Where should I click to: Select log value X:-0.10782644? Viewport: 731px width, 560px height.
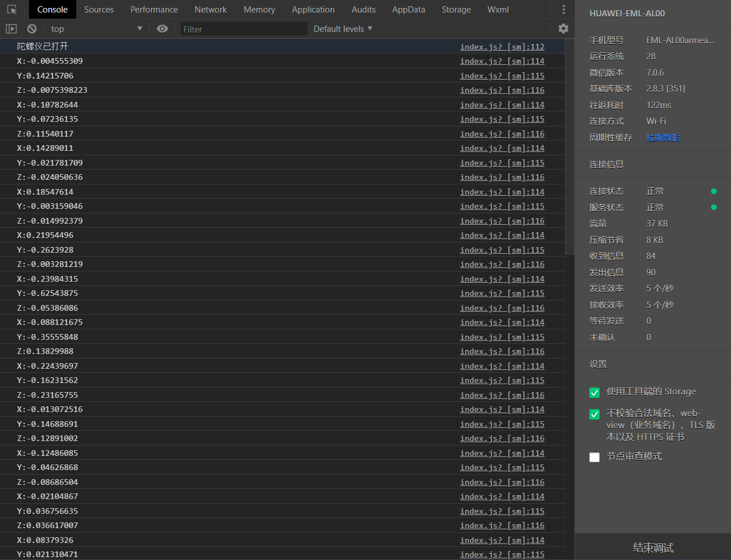pos(47,105)
